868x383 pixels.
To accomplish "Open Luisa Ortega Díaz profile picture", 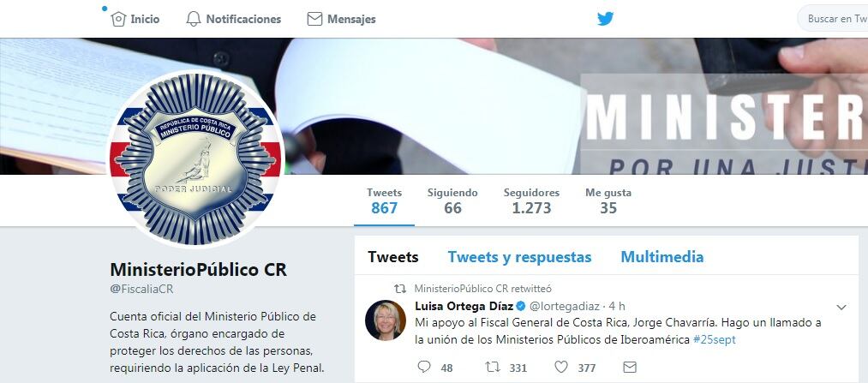I will [386, 320].
